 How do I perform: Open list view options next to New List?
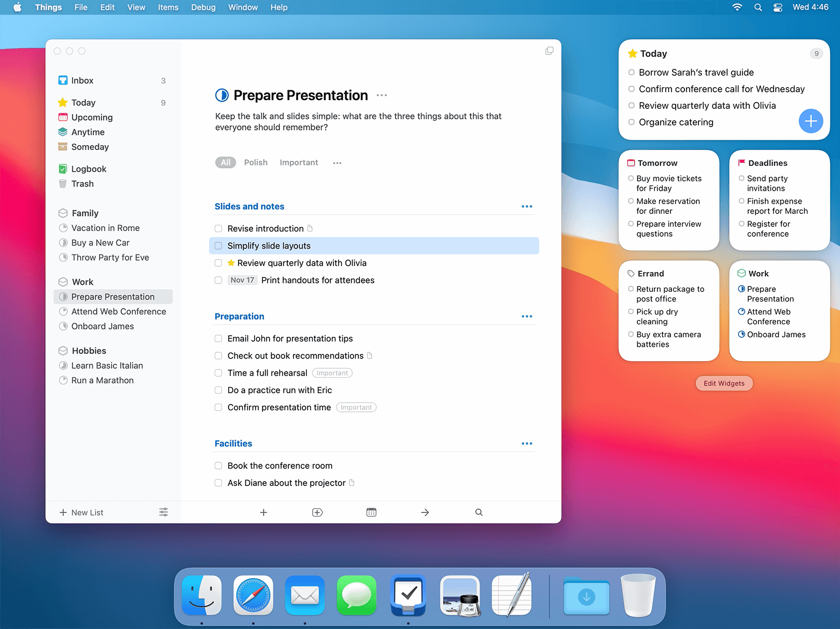(x=163, y=512)
